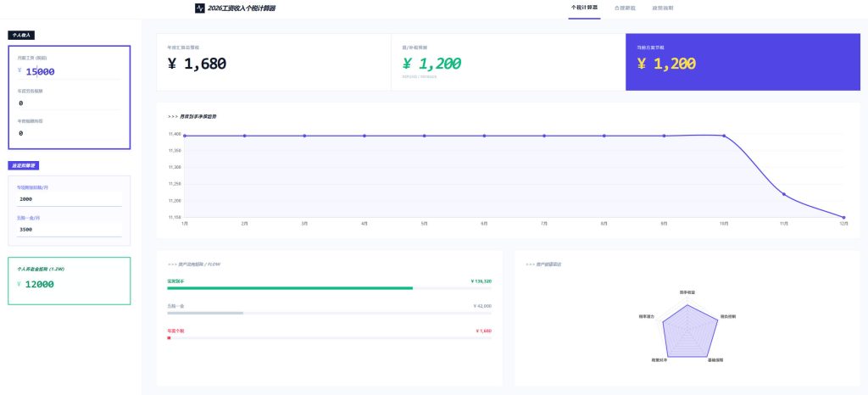
Task: Click the green ¥ 1,200 refund card
Action: (508, 62)
